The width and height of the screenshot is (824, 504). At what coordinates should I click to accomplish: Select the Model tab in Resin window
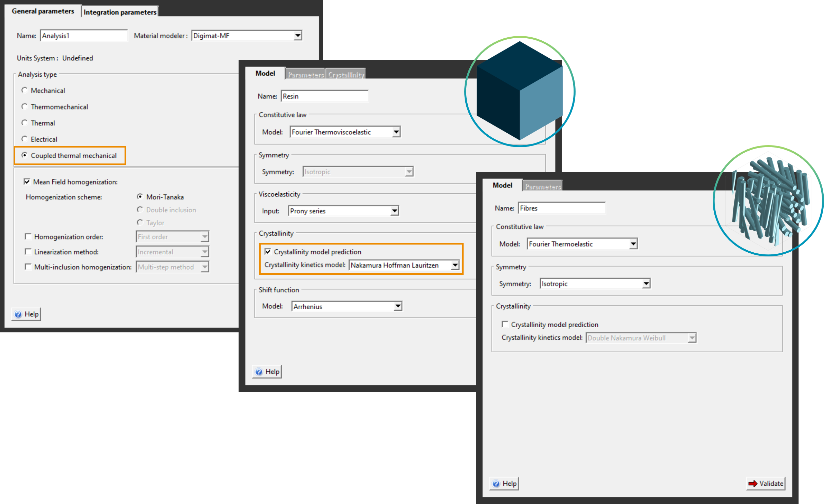tap(265, 73)
